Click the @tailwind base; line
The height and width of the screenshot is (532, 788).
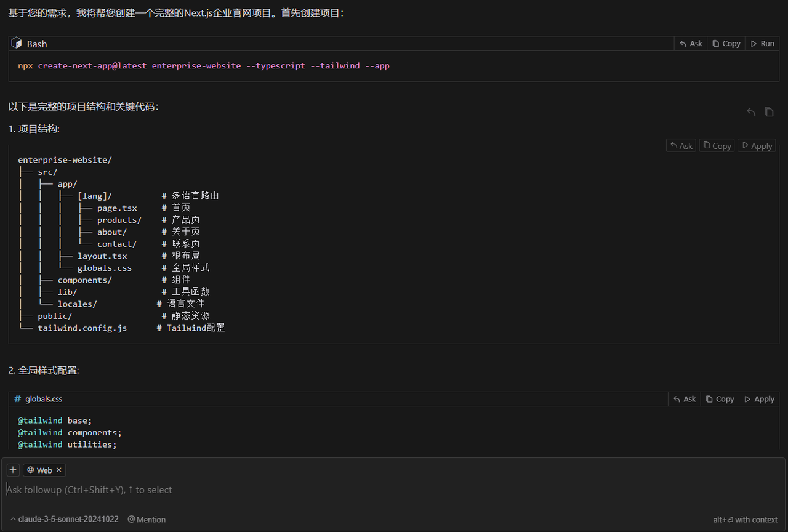55,421
